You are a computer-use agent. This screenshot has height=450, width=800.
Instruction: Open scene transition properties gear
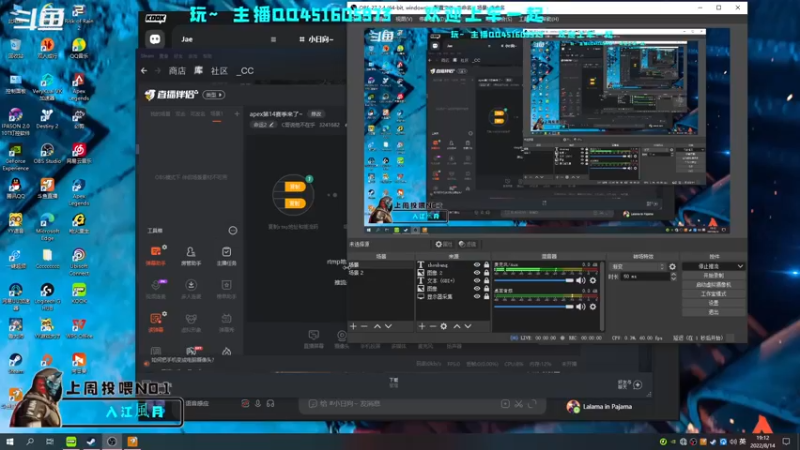672,266
